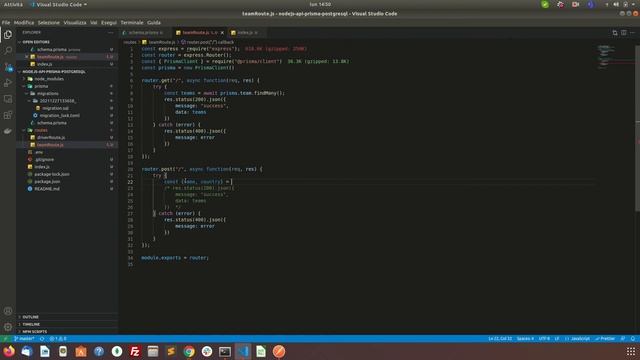Click the line and column indicator
The image size is (640, 360).
[x=500, y=339]
